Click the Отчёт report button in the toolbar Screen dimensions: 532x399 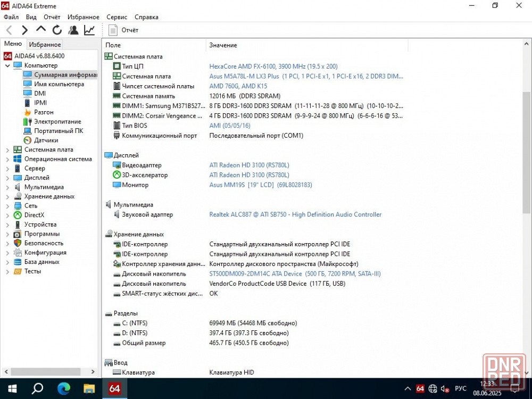(123, 30)
